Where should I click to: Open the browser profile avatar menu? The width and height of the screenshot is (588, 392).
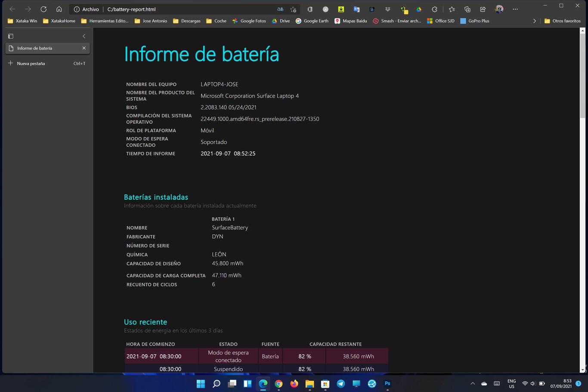[x=499, y=9]
